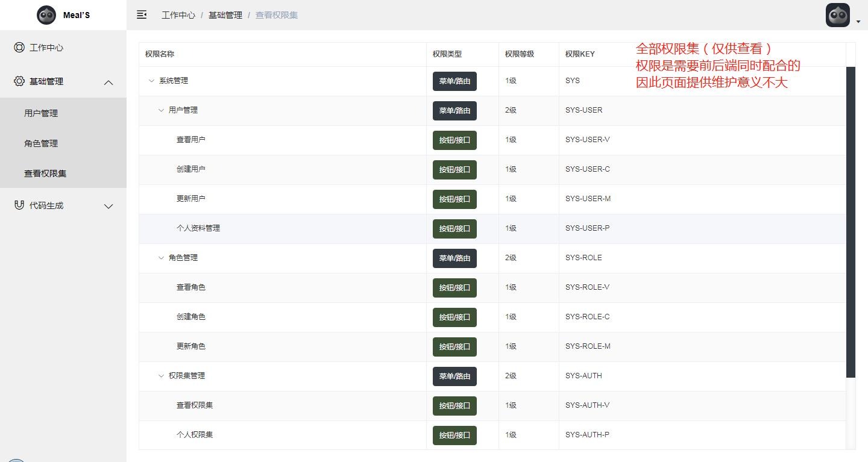Click the user avatar in top right
Image resolution: width=868 pixels, height=462 pixels.
point(837,16)
